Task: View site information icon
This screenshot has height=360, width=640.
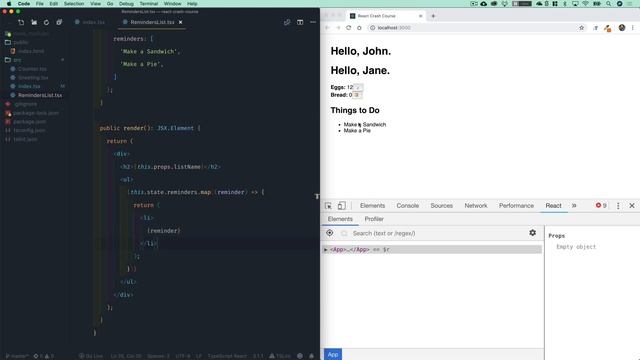Action: pyautogui.click(x=372, y=28)
